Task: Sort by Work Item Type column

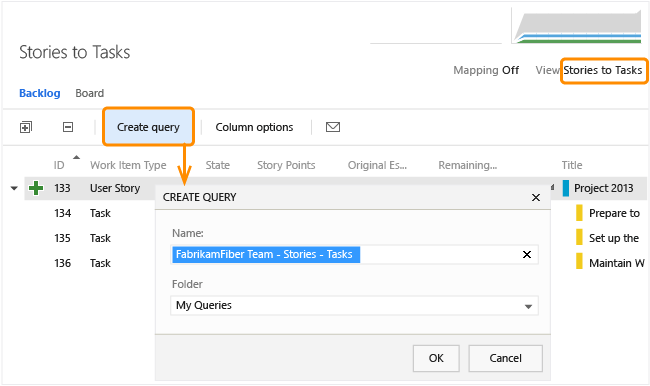Action: [x=128, y=165]
